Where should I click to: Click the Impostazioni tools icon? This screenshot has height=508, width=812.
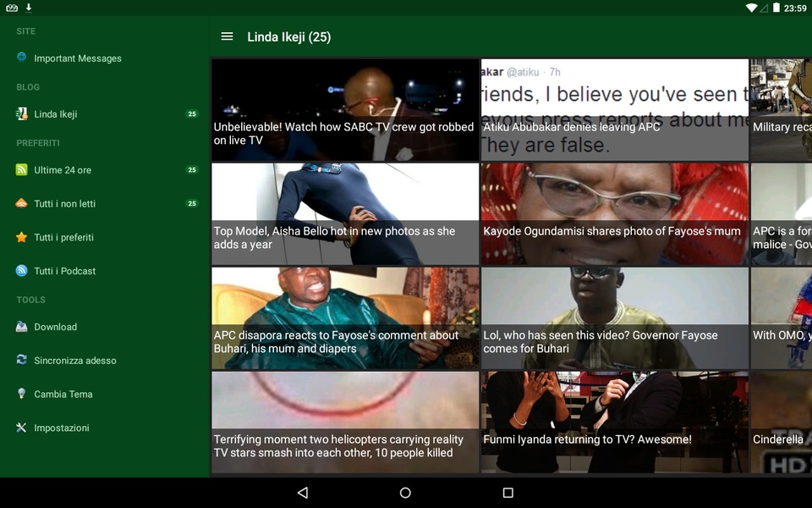click(21, 427)
